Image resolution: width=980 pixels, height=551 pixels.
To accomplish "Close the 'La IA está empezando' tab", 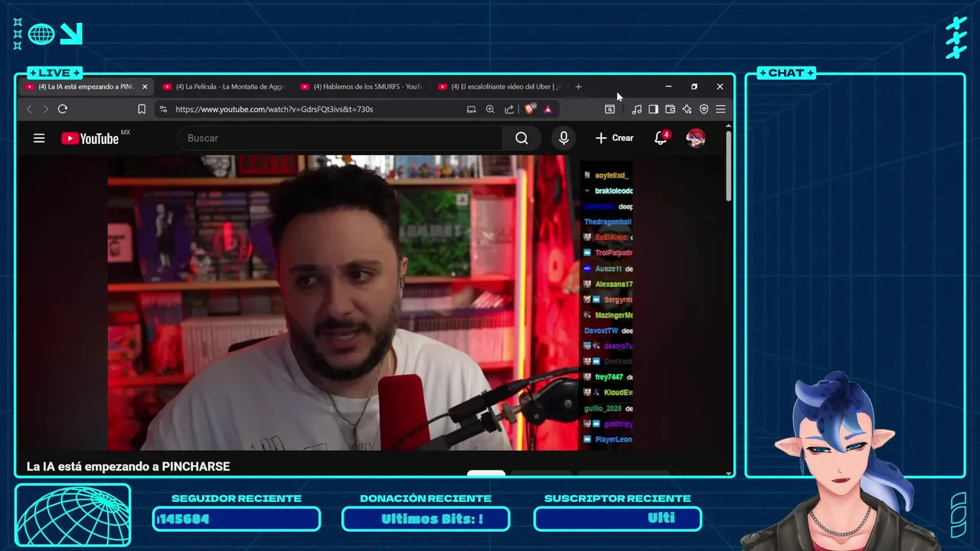I will tap(145, 87).
